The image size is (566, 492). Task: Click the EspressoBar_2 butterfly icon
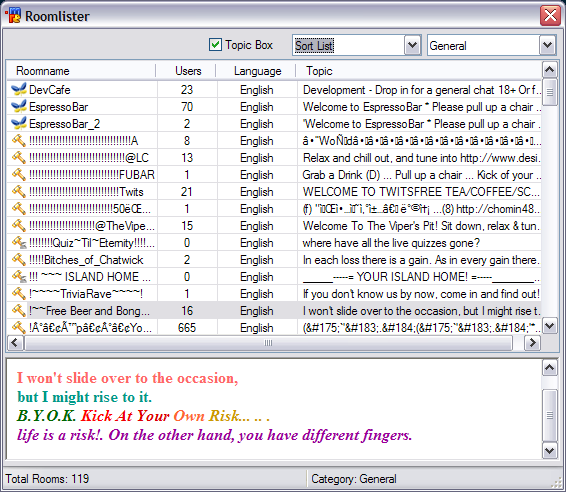(x=19, y=123)
